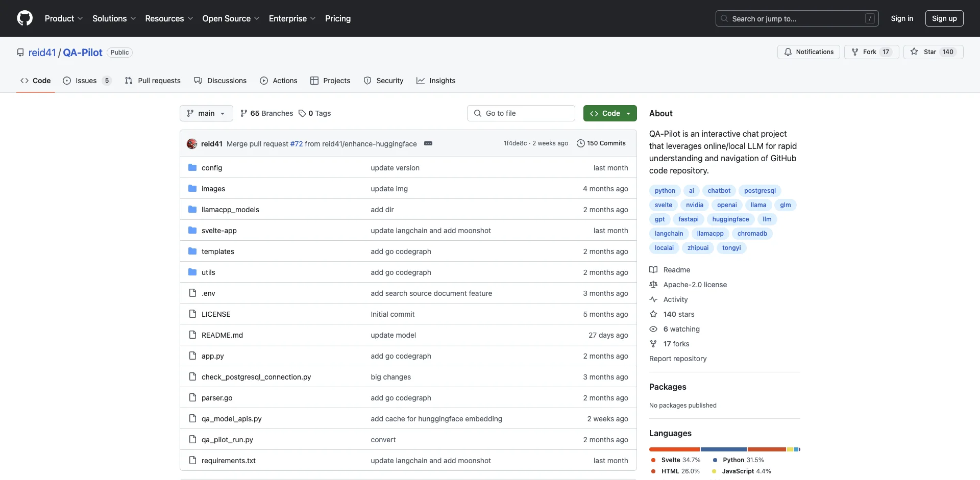Open Readme via book icon in About

pos(653,270)
